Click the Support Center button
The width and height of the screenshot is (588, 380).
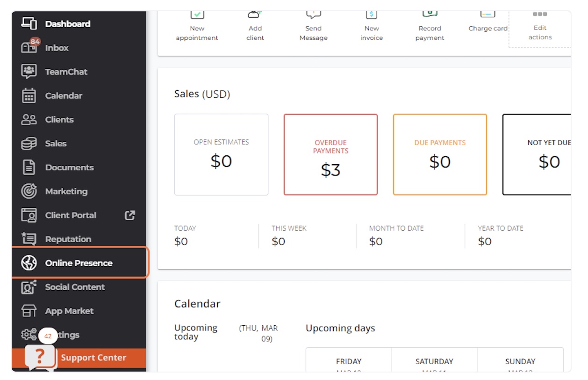pos(93,358)
